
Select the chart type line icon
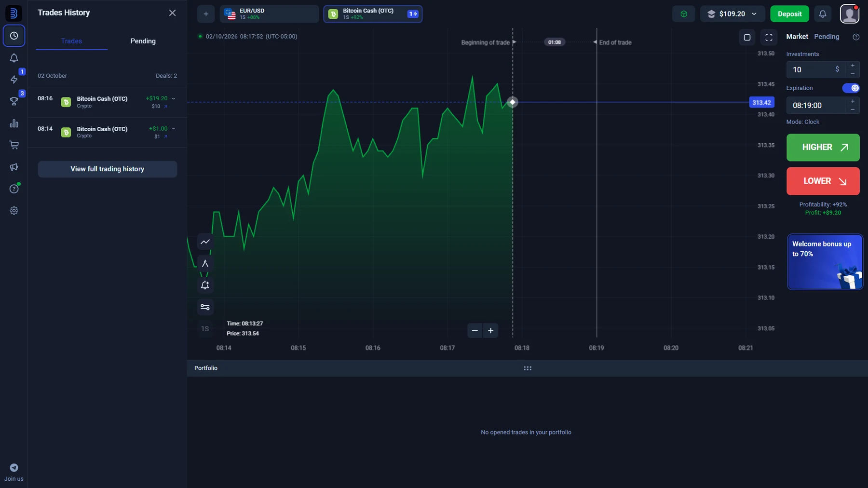tap(205, 242)
